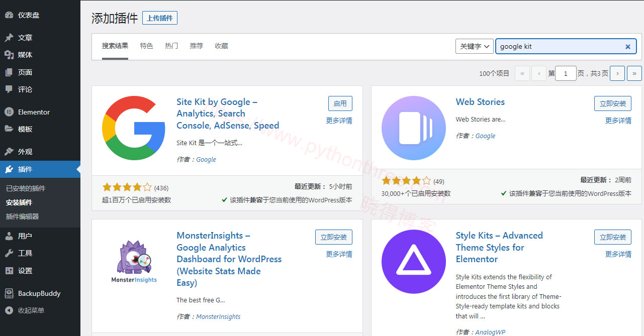Open the 关键字 search type dropdown

474,46
